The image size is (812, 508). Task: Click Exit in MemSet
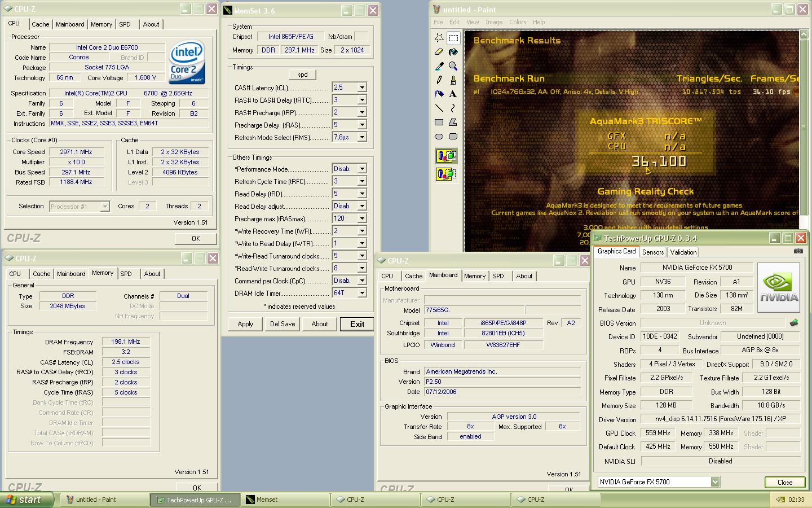pyautogui.click(x=357, y=324)
